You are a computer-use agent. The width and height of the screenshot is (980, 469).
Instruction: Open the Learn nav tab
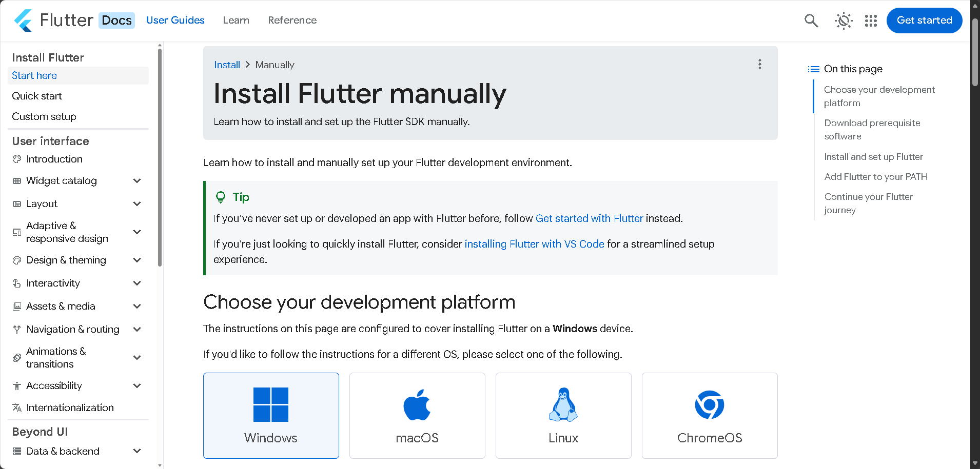[236, 20]
